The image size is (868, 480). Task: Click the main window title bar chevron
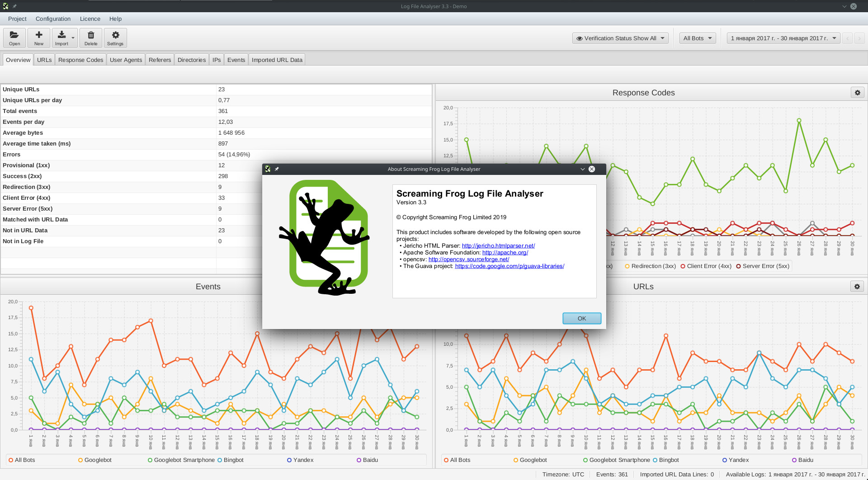click(844, 6)
